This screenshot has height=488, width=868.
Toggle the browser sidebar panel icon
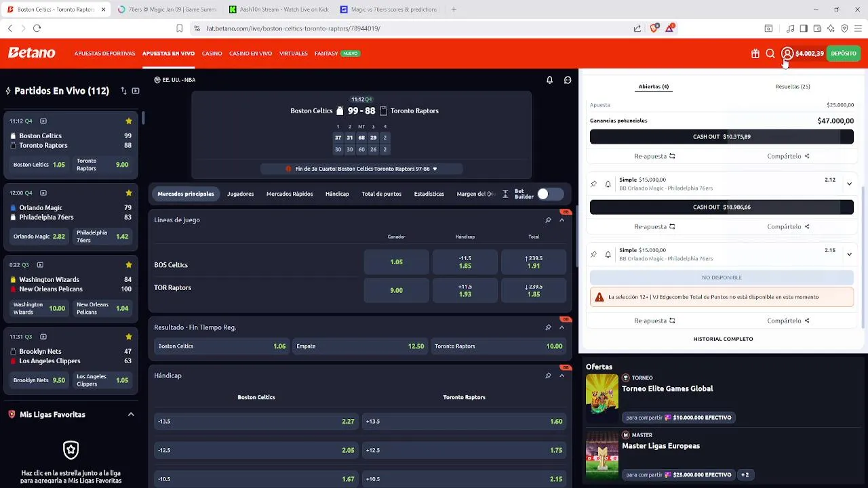pos(804,28)
